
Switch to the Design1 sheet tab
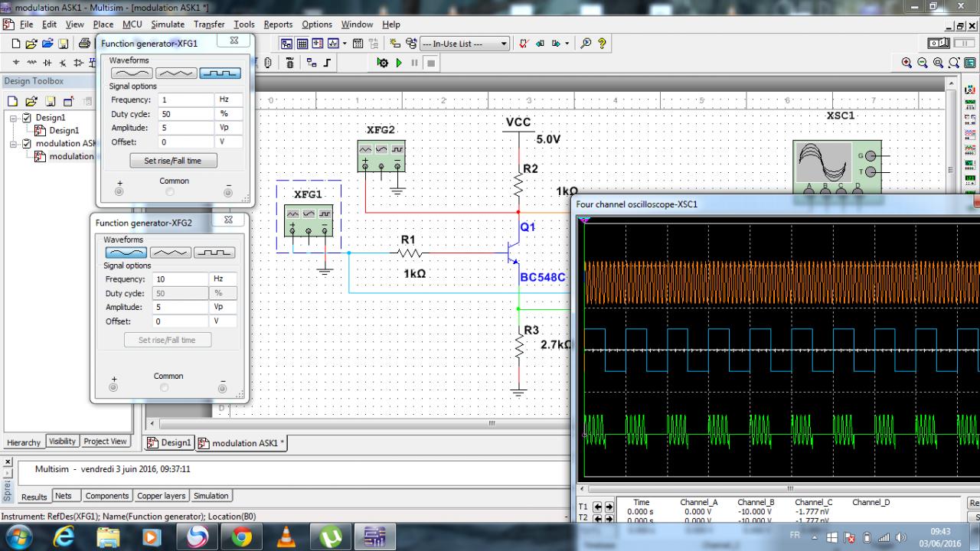pos(168,443)
